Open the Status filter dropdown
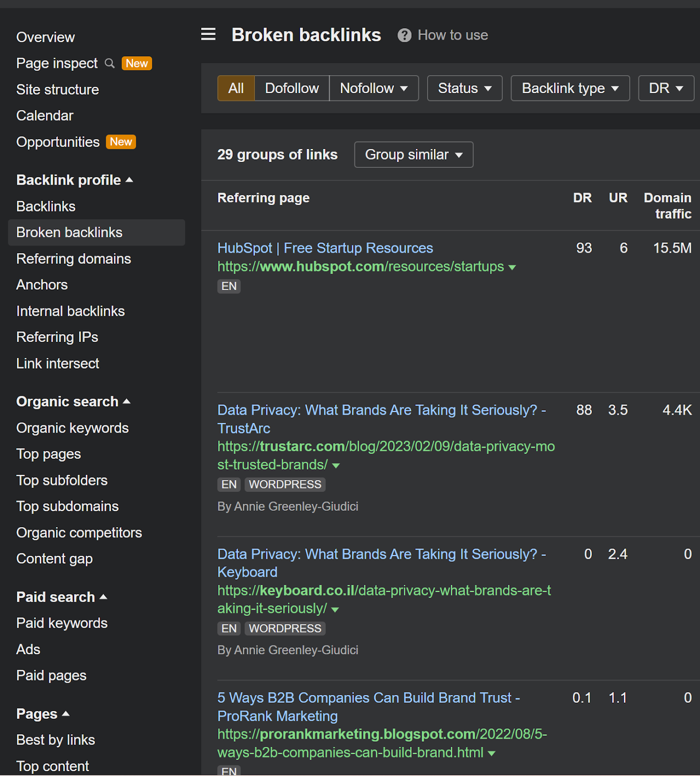The width and height of the screenshot is (700, 776). pos(465,88)
